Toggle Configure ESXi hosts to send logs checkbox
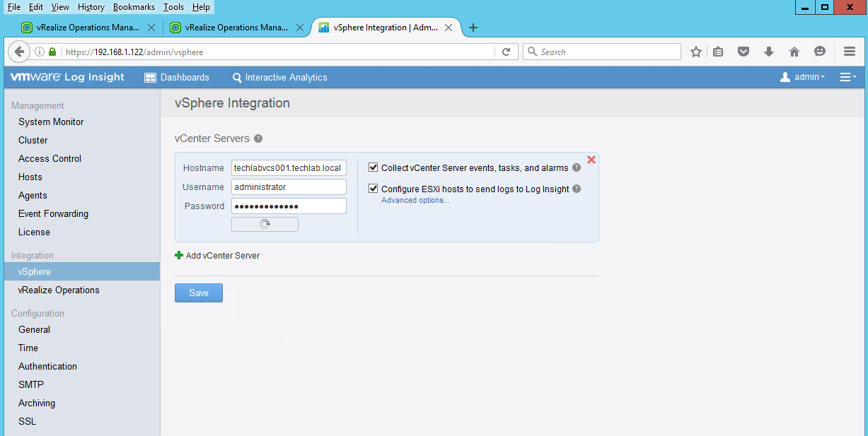Viewport: 868px width, 436px height. 374,189
